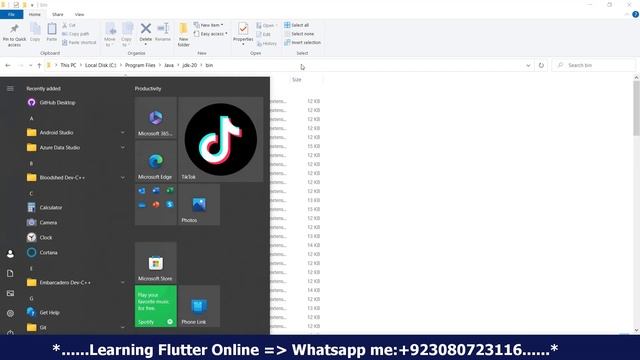Click the Copy ribbon icon

point(35,29)
